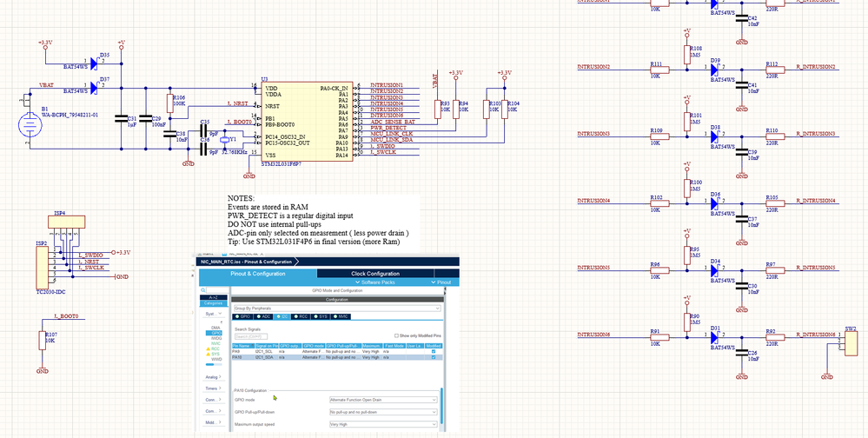
Task: Select the SW2 switch symbol
Action: tap(851, 344)
